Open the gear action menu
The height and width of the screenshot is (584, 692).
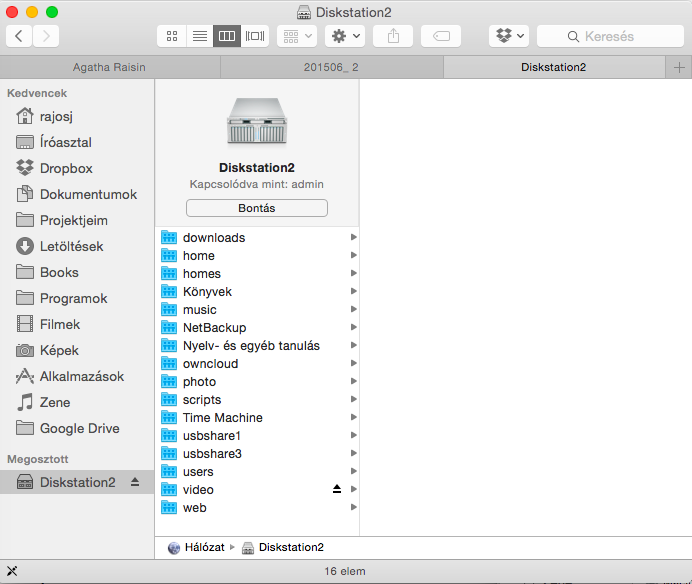[345, 36]
